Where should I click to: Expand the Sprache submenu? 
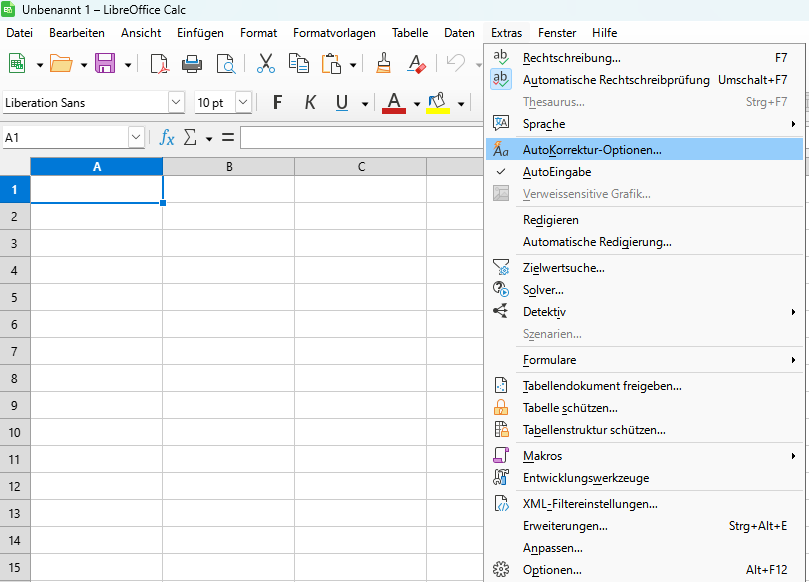click(x=544, y=124)
